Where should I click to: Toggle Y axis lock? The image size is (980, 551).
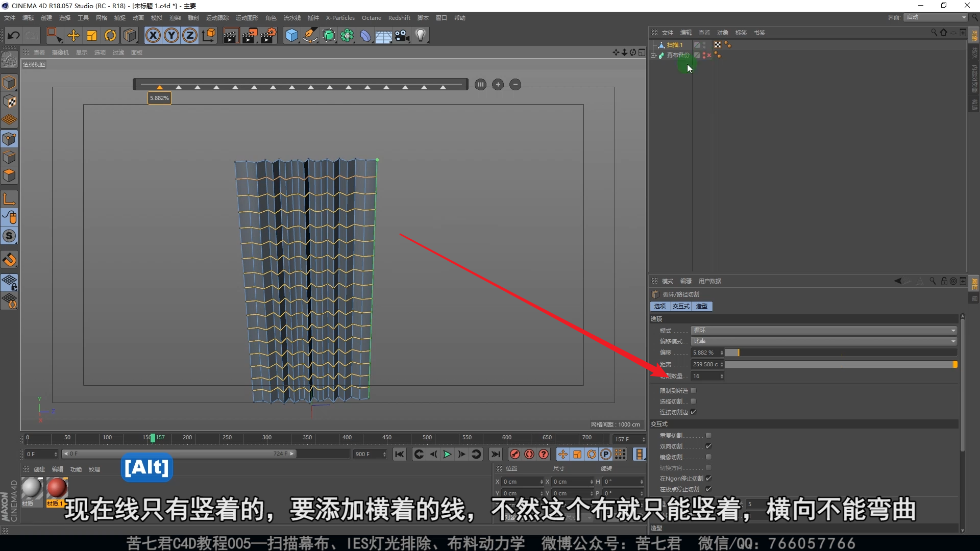point(171,35)
